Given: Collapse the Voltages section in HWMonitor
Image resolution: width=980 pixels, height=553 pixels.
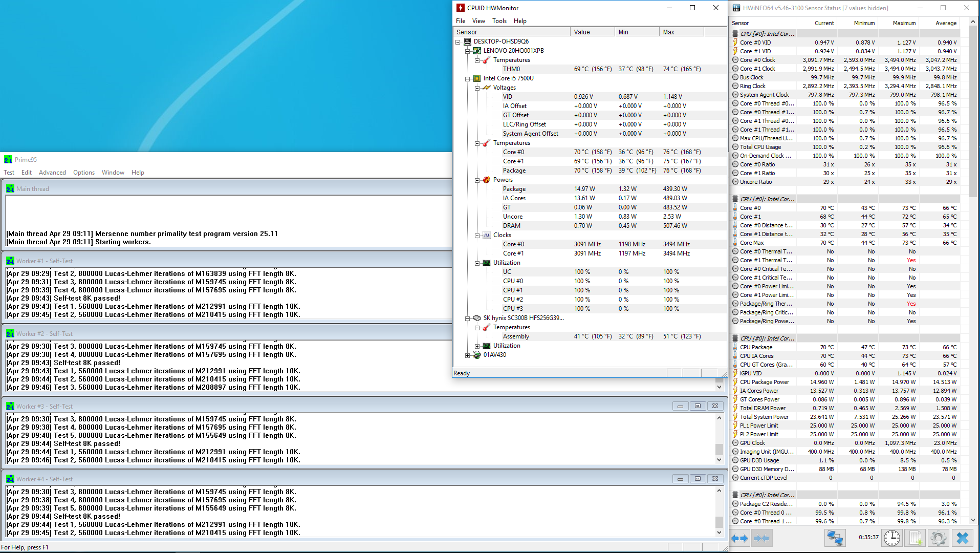Looking at the screenshot, I should click(477, 88).
